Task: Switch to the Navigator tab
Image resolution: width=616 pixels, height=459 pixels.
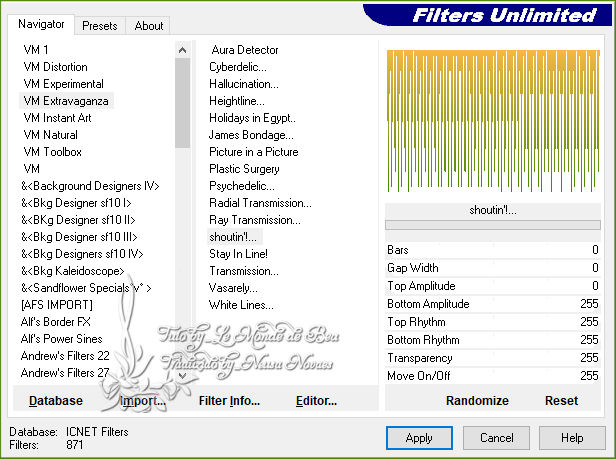Action: click(41, 24)
